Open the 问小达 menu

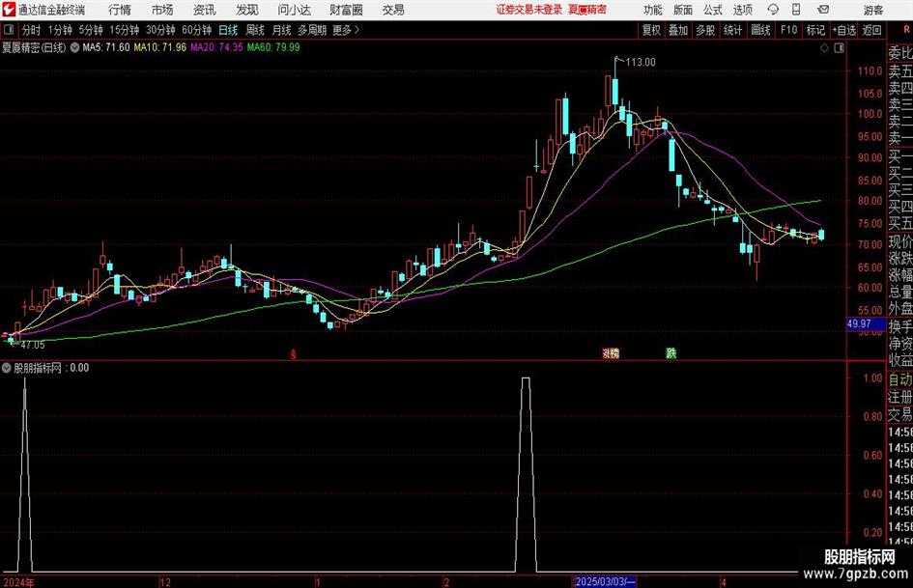pos(294,10)
